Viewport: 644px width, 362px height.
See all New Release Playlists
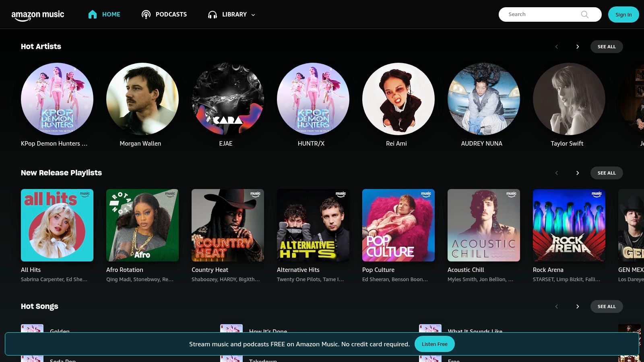pyautogui.click(x=607, y=173)
